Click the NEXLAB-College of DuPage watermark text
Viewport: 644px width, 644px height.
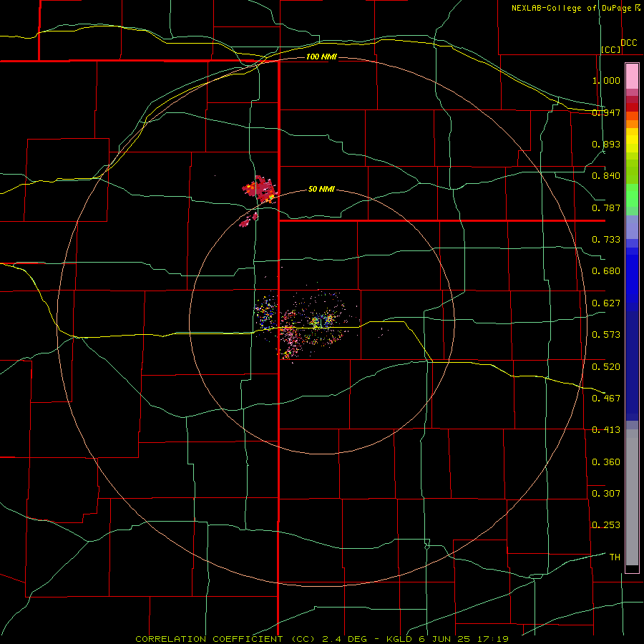coord(576,8)
